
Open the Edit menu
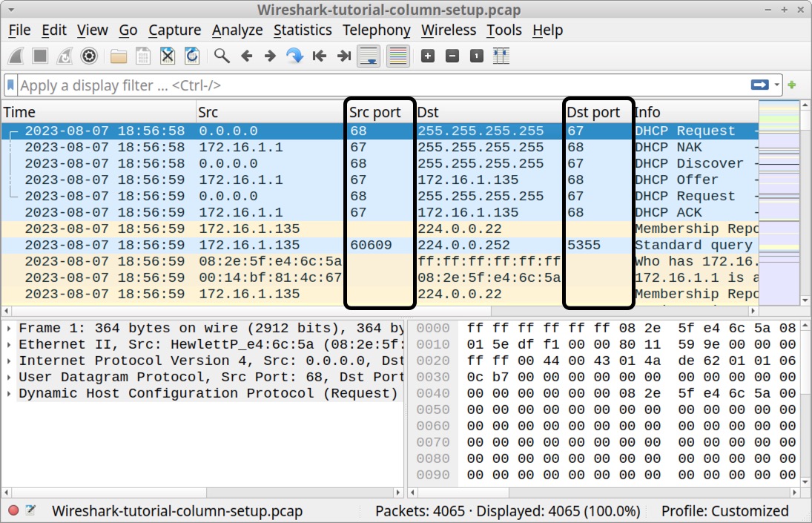[x=54, y=30]
